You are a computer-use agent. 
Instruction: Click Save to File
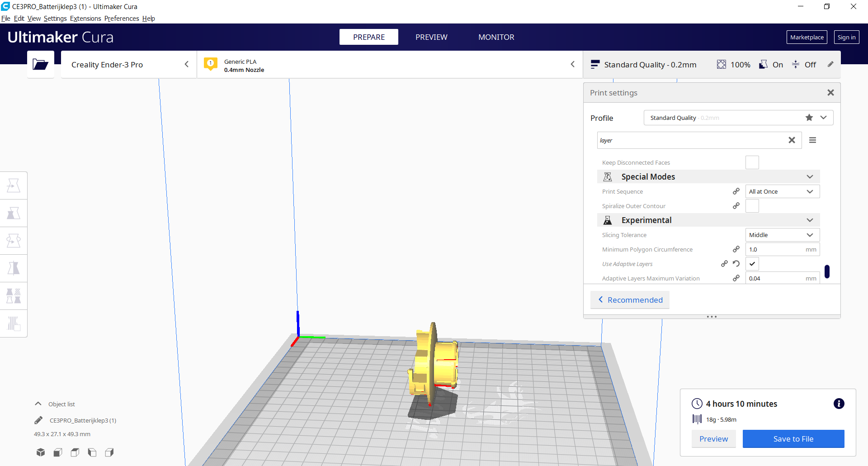coord(793,439)
